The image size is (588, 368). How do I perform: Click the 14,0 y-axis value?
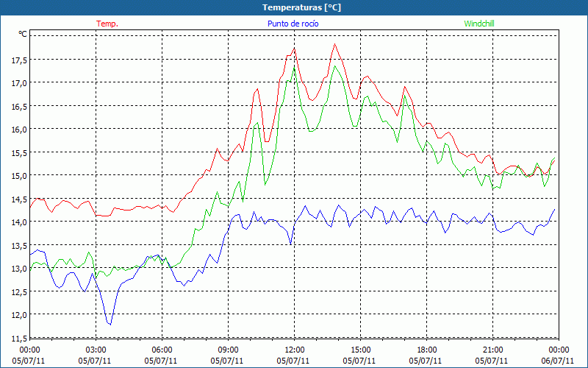pos(19,222)
